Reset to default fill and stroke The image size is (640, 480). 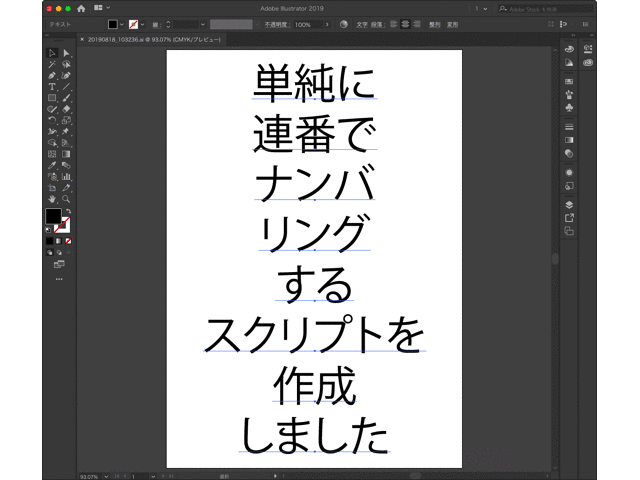(x=48, y=230)
